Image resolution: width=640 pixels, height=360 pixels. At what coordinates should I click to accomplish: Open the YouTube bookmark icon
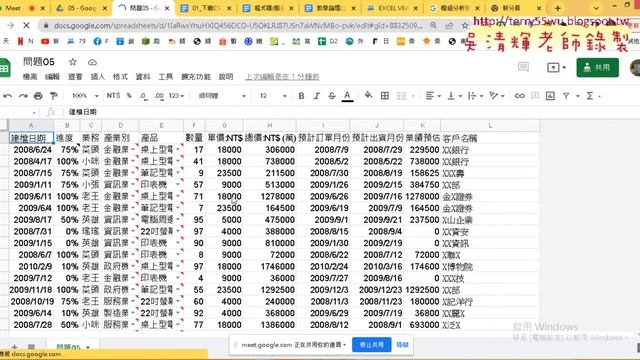click(x=45, y=41)
